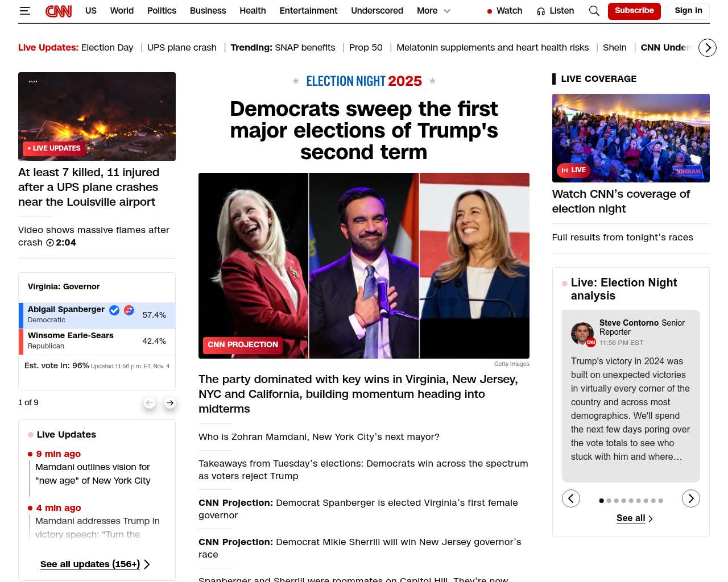This screenshot has width=728, height=582.
Task: Click the red Watch live dot
Action: [490, 11]
